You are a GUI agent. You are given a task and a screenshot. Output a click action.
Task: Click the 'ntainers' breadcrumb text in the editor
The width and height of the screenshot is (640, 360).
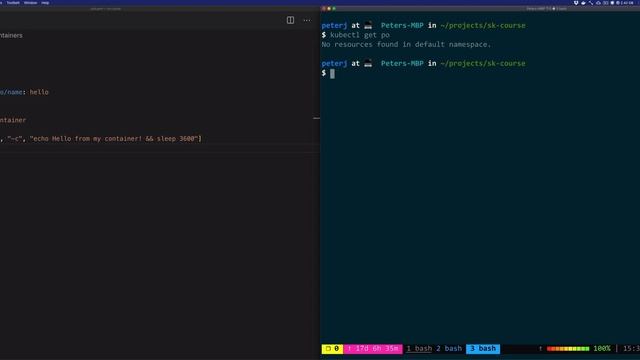tap(11, 36)
